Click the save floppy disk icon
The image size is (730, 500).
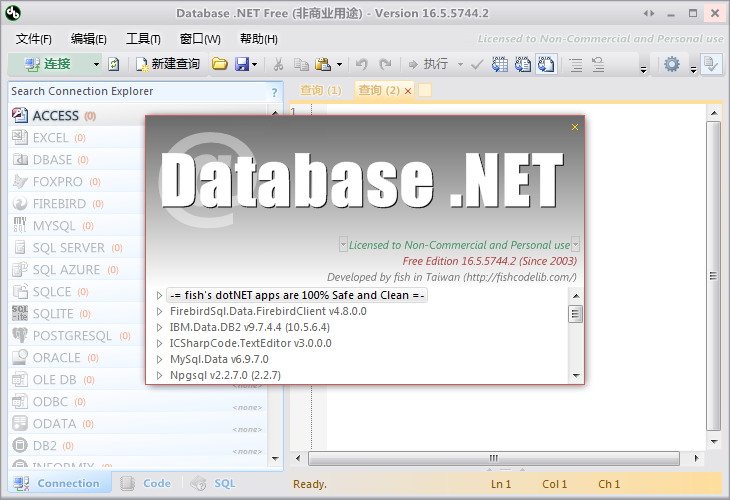[x=241, y=64]
